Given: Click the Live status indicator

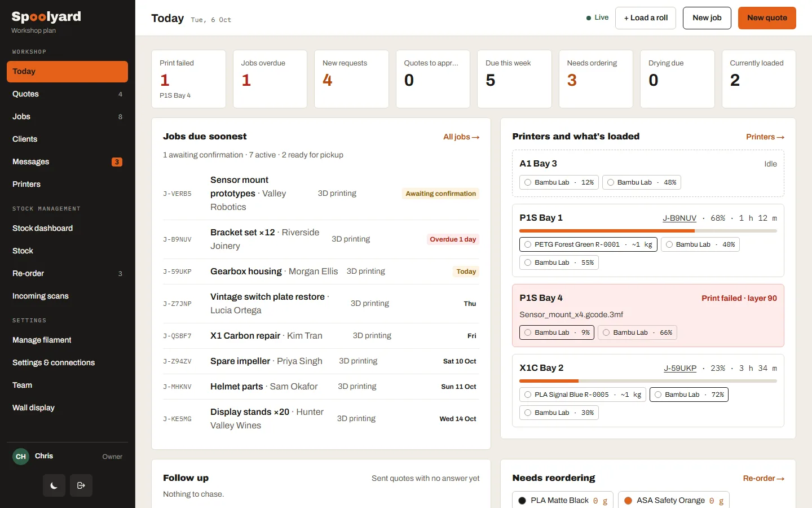Looking at the screenshot, I should [598, 18].
